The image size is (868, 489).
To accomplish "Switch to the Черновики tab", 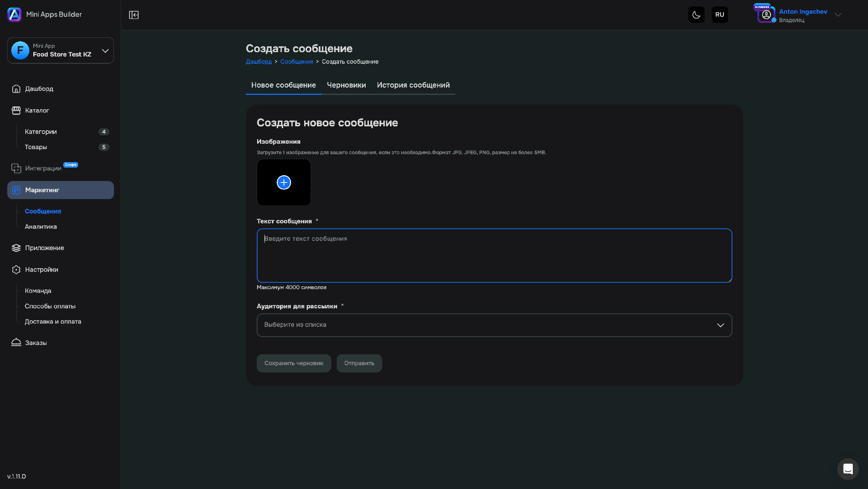I will (x=346, y=85).
